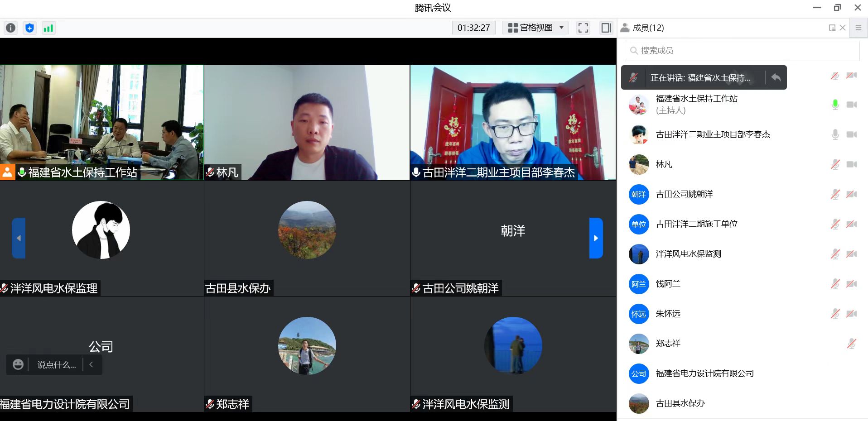The image size is (868, 421).
Task: Select 古田公司姚朝洋 in members list
Action: (x=684, y=194)
